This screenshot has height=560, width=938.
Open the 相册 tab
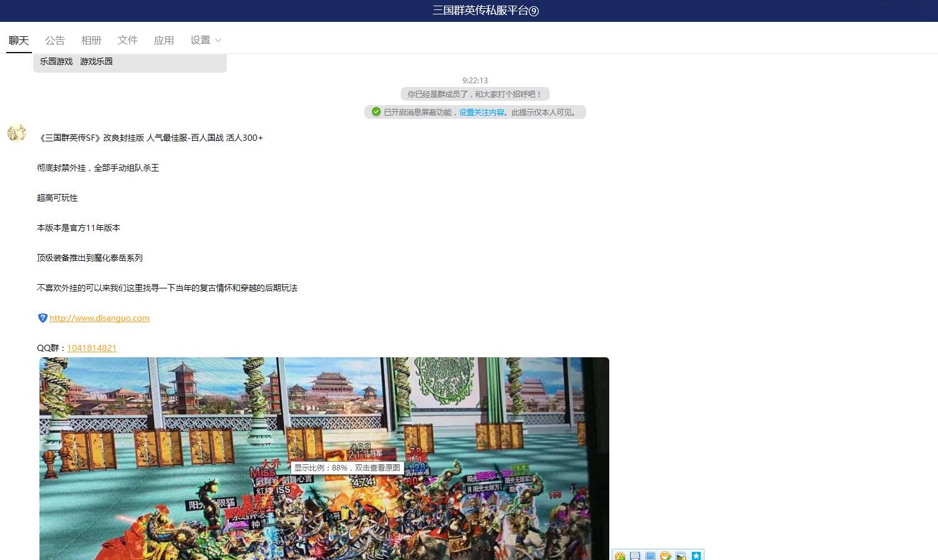tap(91, 40)
